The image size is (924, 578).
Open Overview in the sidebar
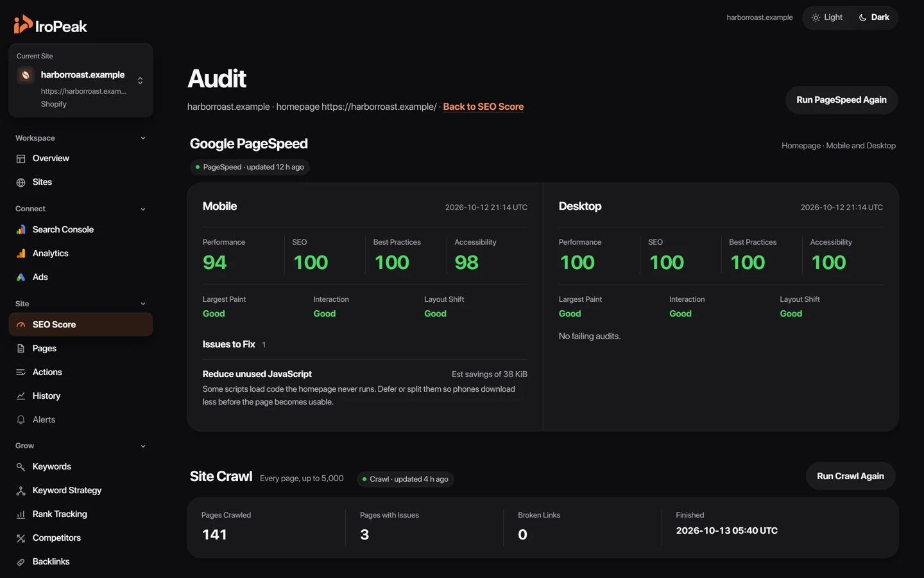point(81,159)
